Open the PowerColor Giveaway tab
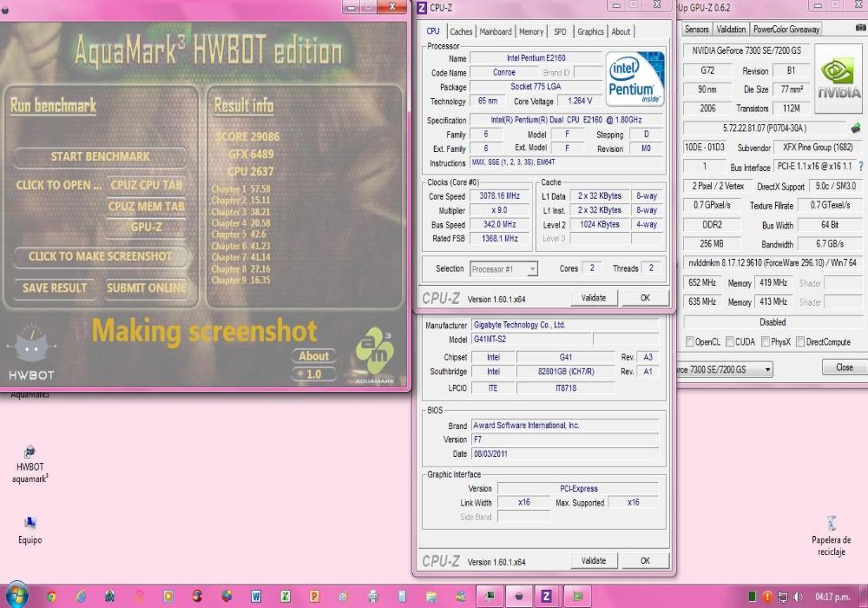 786,29
